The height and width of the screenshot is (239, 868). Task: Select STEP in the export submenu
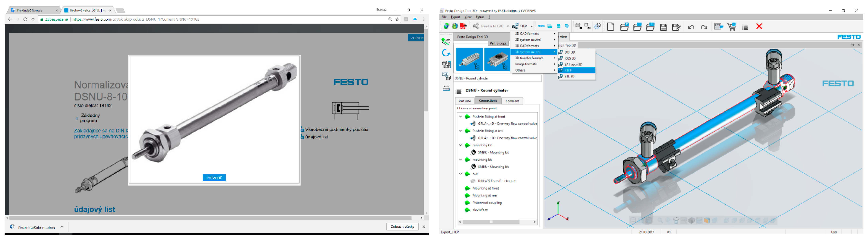pyautogui.click(x=568, y=70)
